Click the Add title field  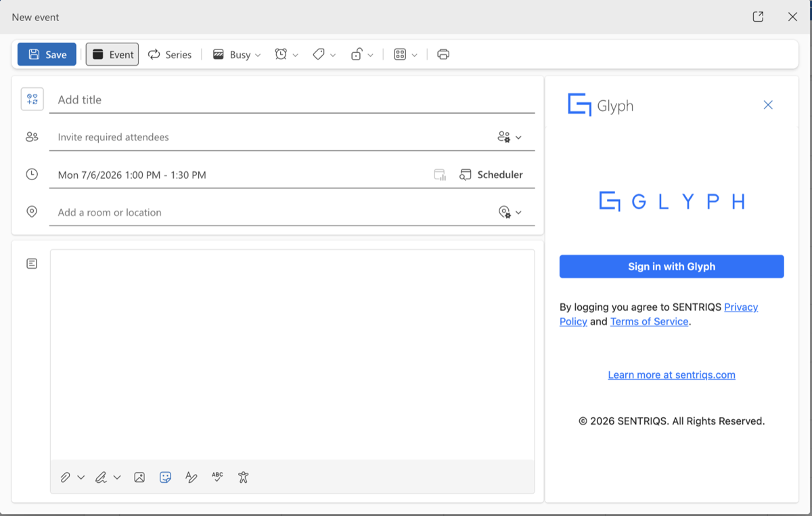[292, 100]
